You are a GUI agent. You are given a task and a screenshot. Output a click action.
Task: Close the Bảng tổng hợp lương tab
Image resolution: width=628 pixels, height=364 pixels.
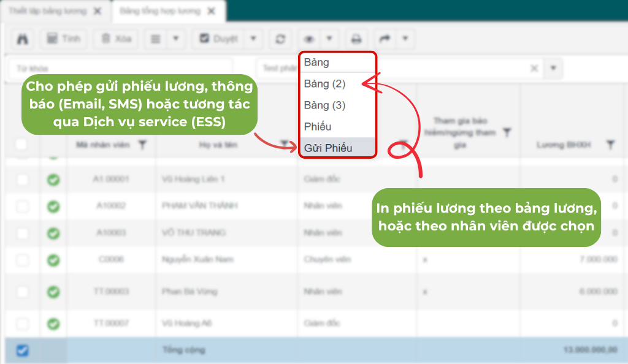(x=211, y=11)
